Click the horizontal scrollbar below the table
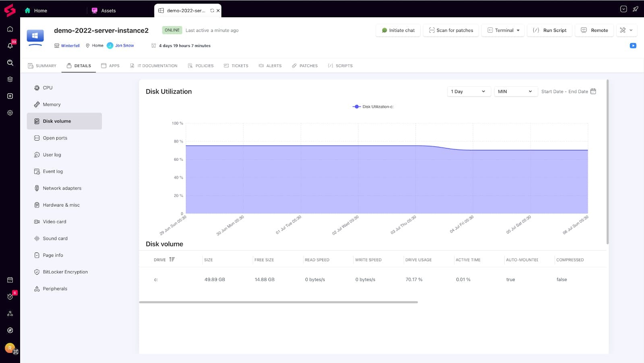This screenshot has width=644, height=363. coord(279,302)
